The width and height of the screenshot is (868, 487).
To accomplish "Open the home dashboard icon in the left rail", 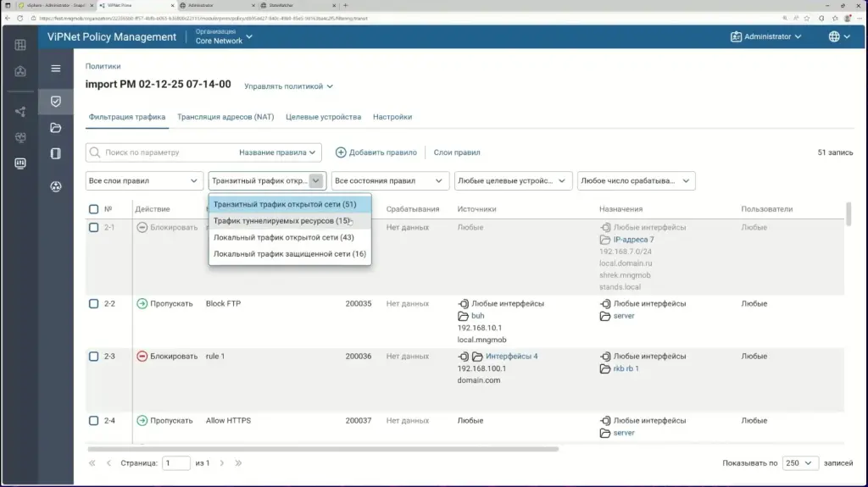I will pyautogui.click(x=20, y=71).
